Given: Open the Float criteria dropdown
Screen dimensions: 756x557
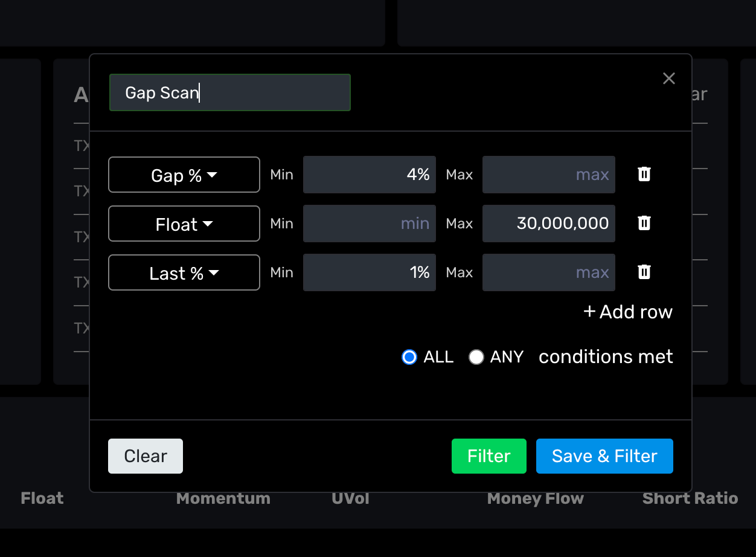Looking at the screenshot, I should click(184, 224).
